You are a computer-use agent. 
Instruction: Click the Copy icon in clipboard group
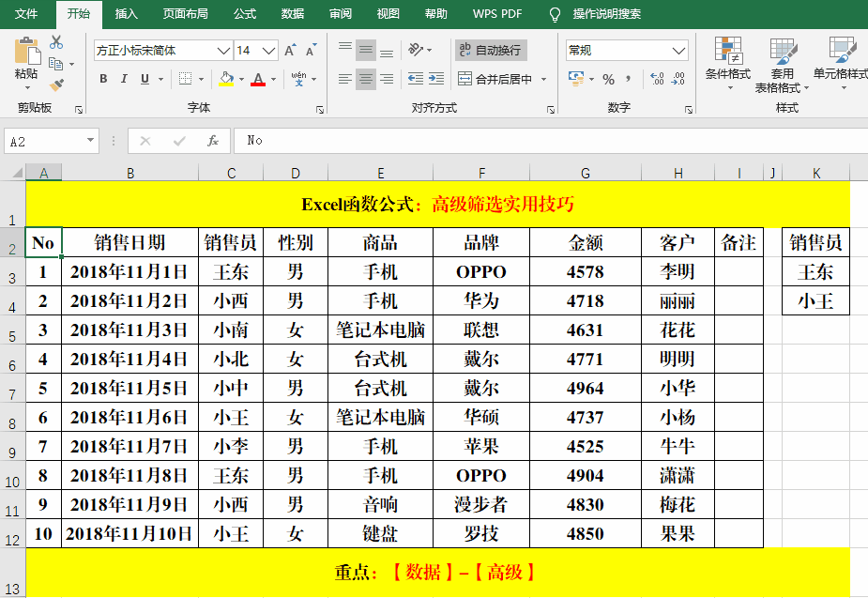point(55,64)
